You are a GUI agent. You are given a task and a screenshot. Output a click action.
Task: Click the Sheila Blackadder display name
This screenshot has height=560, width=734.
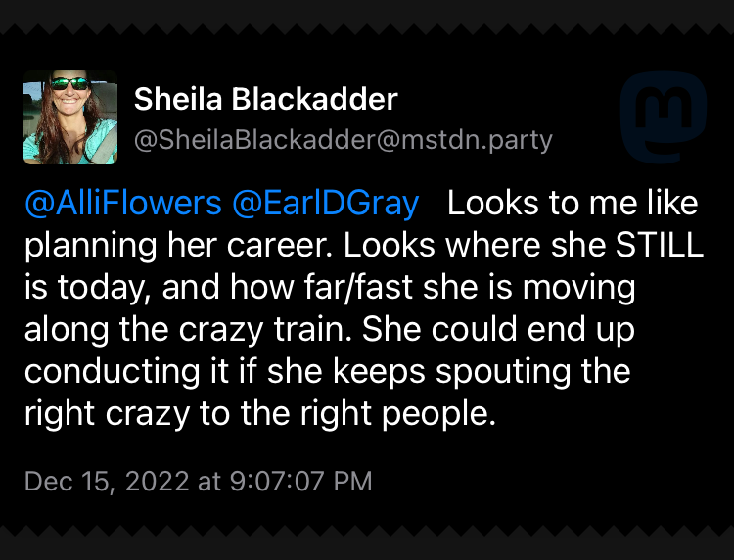pyautogui.click(x=265, y=99)
